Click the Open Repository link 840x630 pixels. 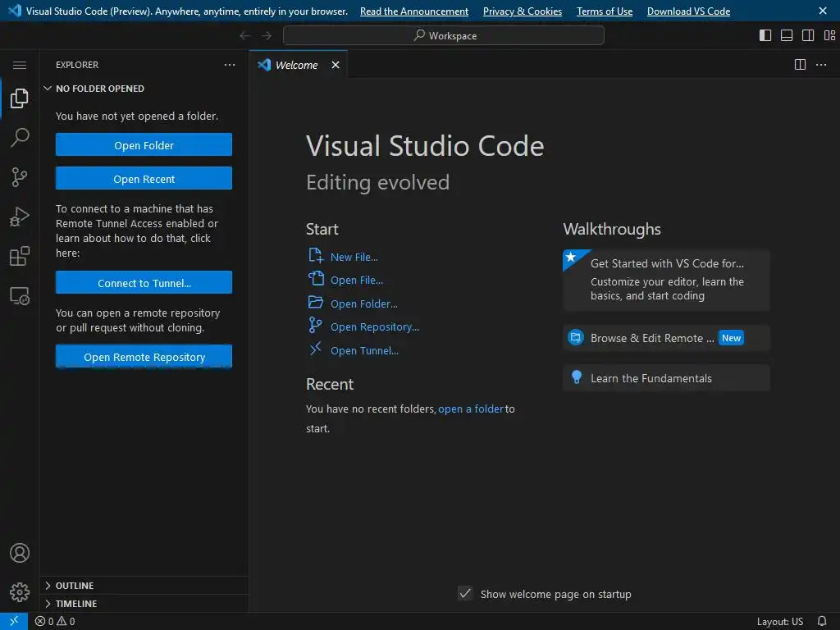(x=374, y=326)
